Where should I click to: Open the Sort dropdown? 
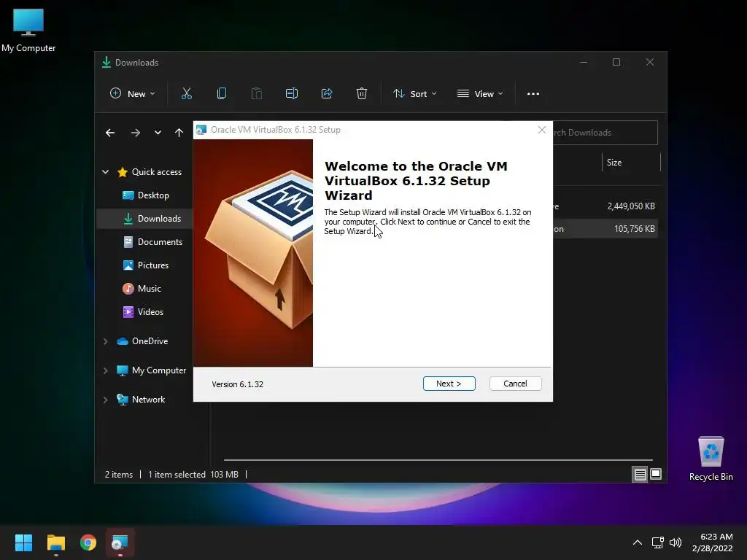(414, 94)
